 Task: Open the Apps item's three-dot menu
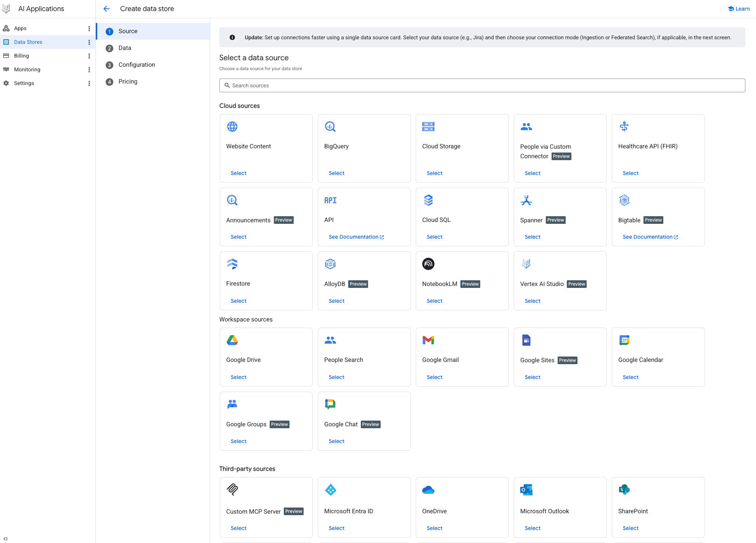pos(89,29)
